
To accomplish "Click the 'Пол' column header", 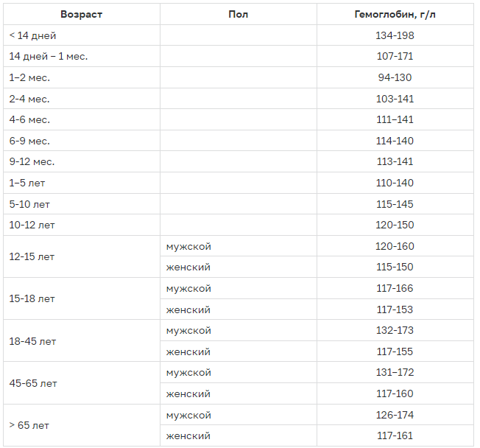I will coord(238,14).
